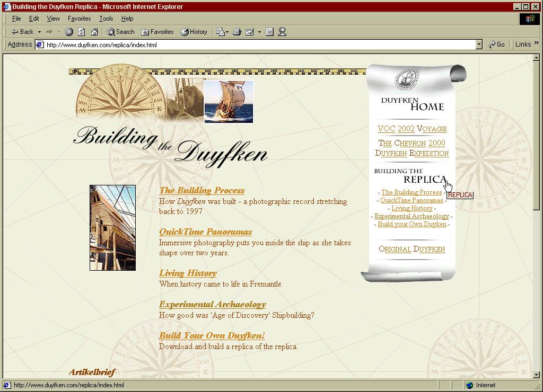The image size is (543, 392).
Task: Click the Mail toolbar icon
Action: [220, 32]
